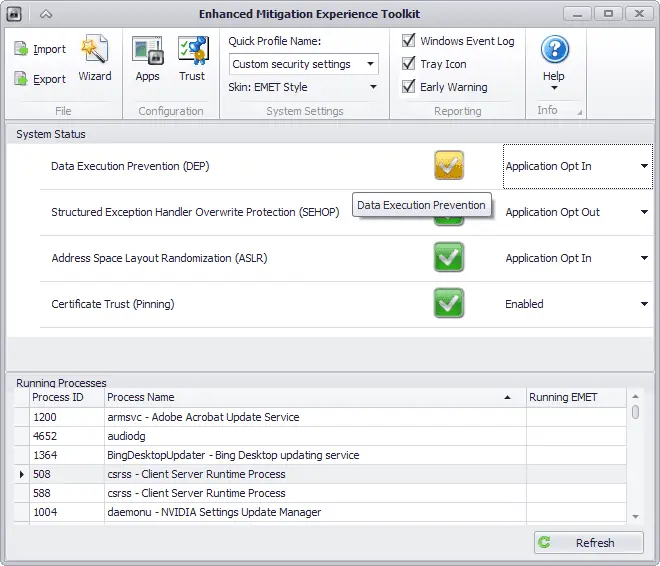Image resolution: width=660 pixels, height=566 pixels.
Task: Click the DEP yellow status checkmark icon
Action: click(x=449, y=166)
